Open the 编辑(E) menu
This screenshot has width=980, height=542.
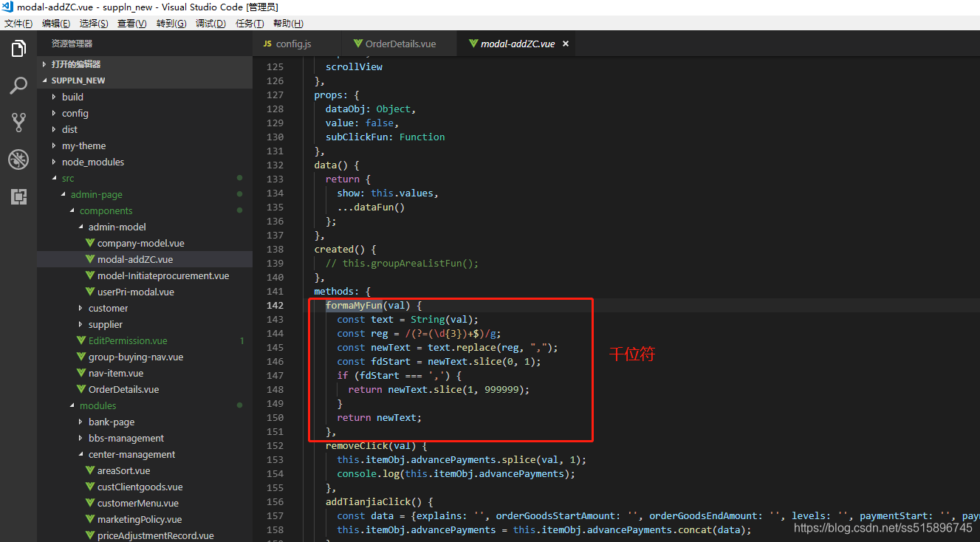(56, 24)
